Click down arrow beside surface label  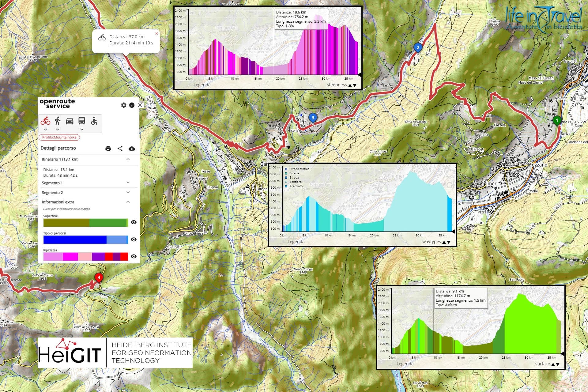click(557, 364)
